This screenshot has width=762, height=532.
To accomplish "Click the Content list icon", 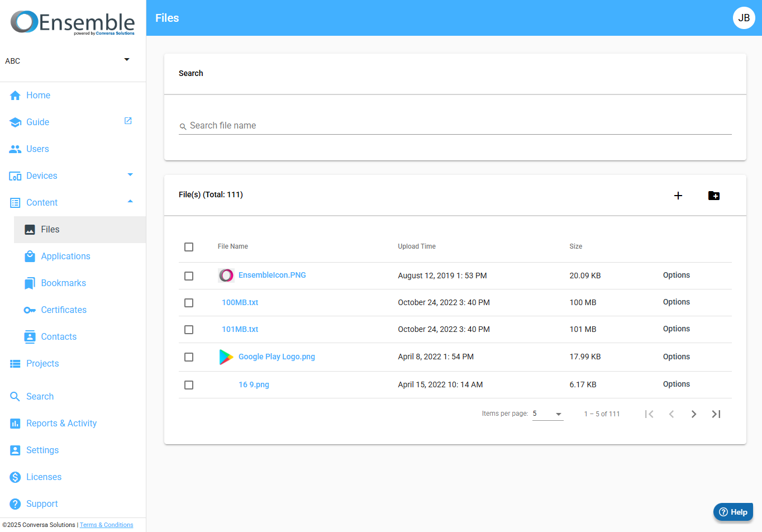I will coord(15,203).
